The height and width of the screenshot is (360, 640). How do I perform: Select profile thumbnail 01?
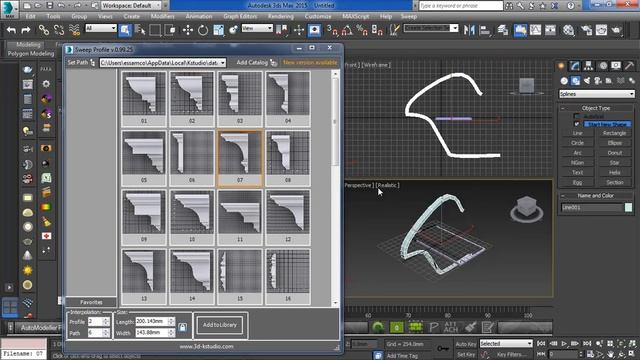(144, 98)
